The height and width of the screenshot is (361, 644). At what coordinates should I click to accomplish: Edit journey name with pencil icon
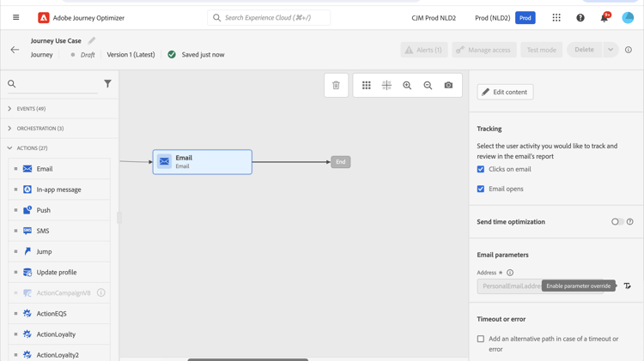pyautogui.click(x=92, y=40)
